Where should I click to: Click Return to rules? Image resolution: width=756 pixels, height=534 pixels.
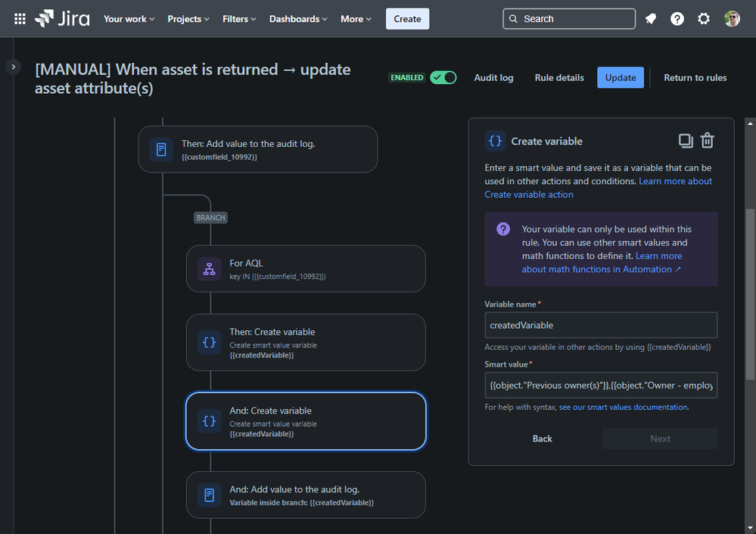pyautogui.click(x=695, y=78)
